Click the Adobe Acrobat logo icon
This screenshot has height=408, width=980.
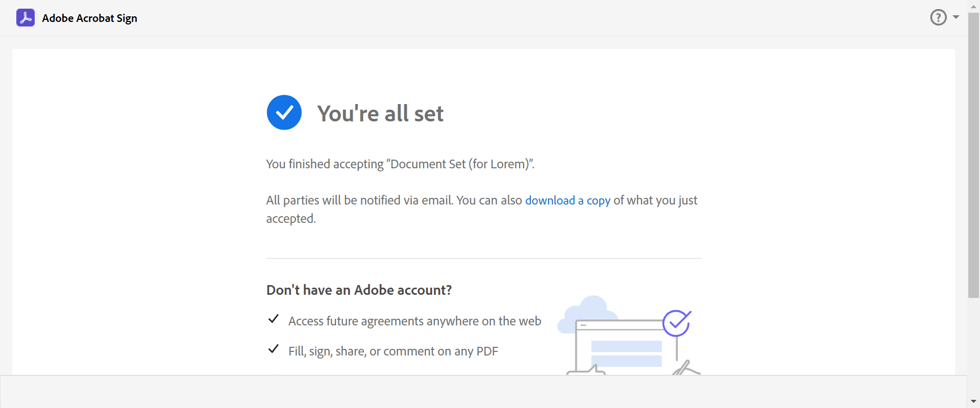(x=26, y=18)
